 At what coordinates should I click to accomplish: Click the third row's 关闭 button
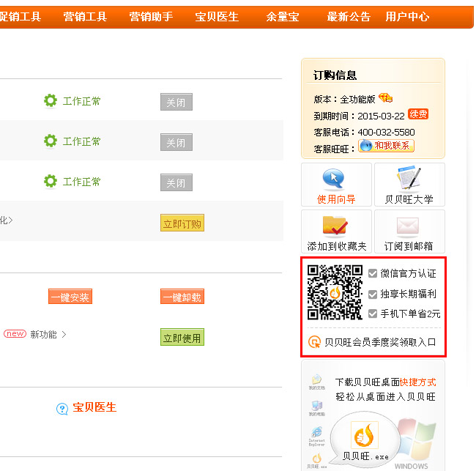pos(176,182)
